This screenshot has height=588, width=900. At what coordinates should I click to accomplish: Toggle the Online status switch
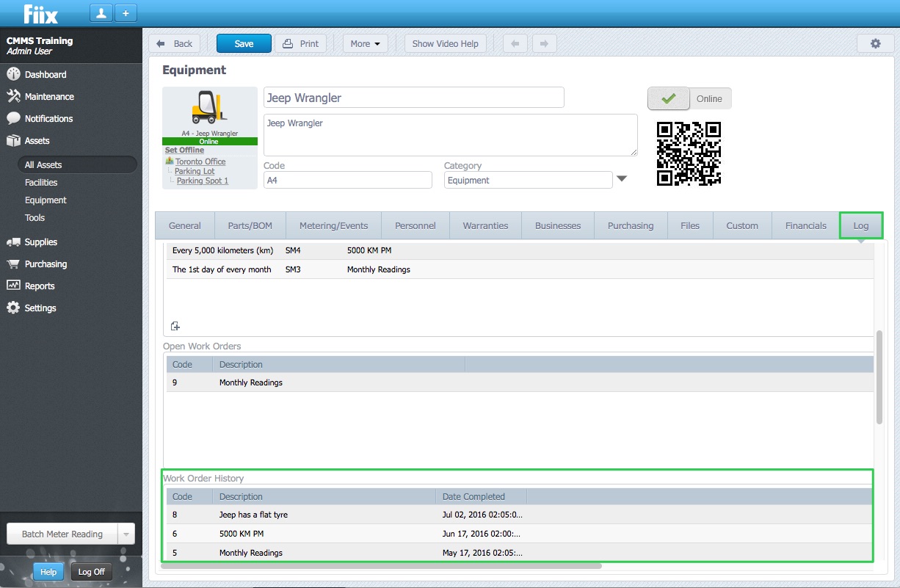[689, 98]
